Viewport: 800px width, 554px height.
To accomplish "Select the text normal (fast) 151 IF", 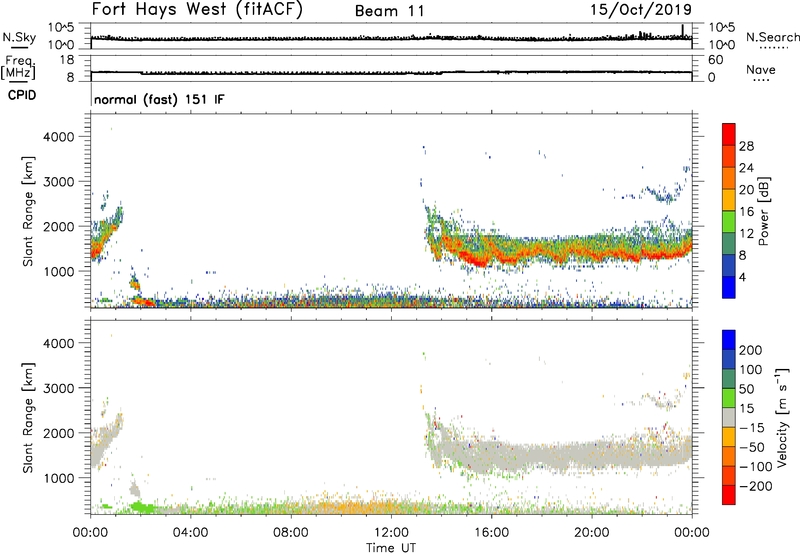I will click(159, 99).
